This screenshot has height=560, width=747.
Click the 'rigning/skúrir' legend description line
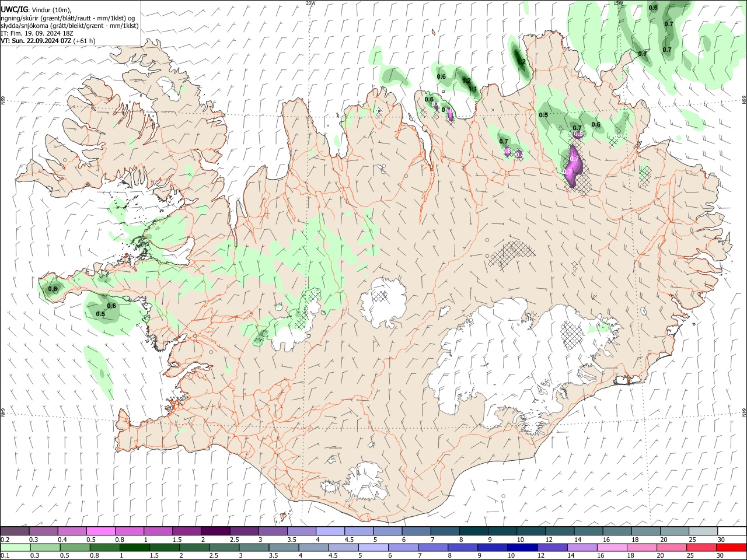[x=68, y=18]
